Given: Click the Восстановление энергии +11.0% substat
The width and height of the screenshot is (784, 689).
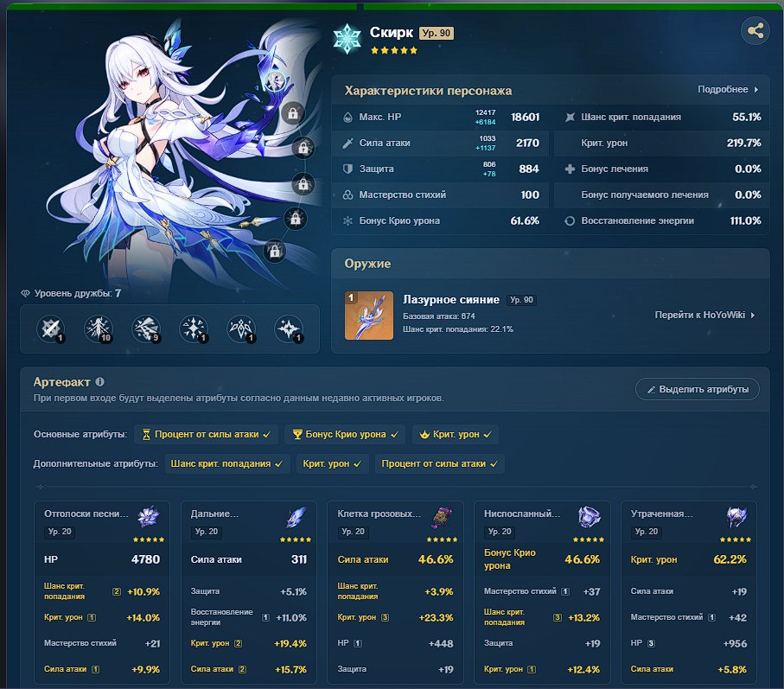Looking at the screenshot, I should click(248, 617).
